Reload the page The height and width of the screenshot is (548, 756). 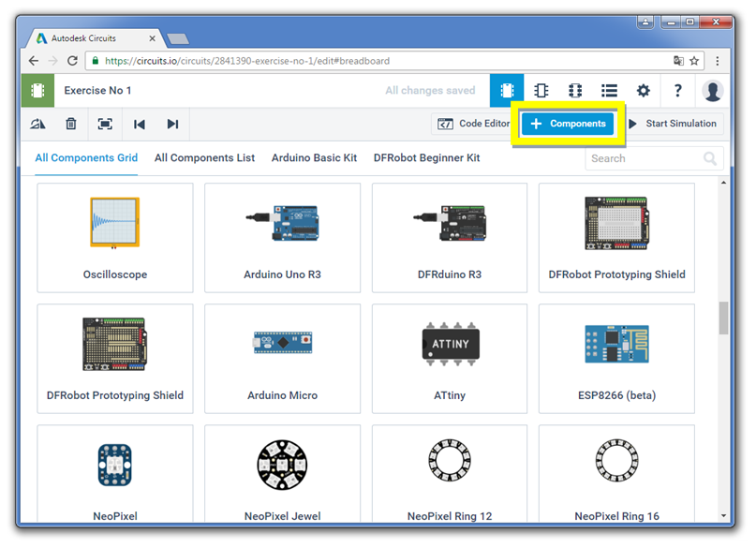[x=72, y=61]
